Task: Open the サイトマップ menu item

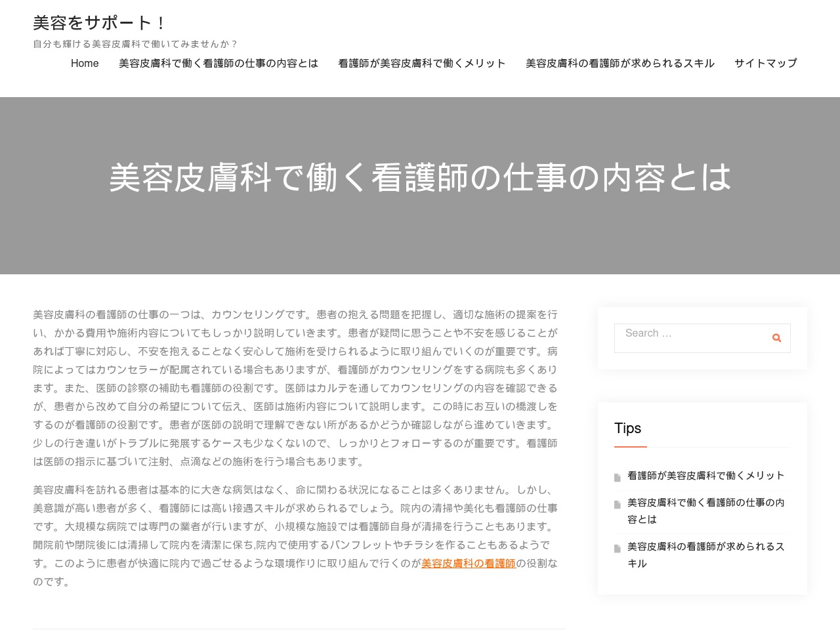Action: point(766,64)
